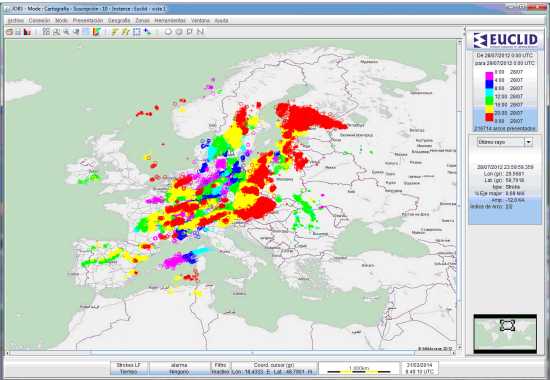This screenshot has width=550, height=380.
Task: Click the red 20:00 legend color
Action: click(x=489, y=117)
